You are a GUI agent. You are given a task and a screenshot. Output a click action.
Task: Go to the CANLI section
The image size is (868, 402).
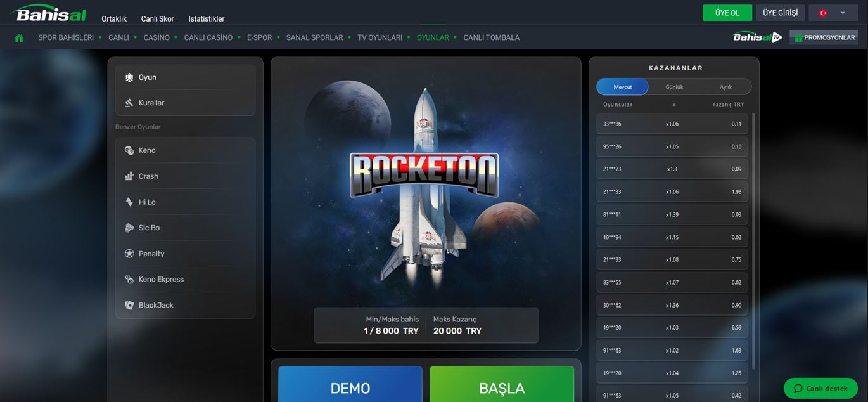[118, 38]
